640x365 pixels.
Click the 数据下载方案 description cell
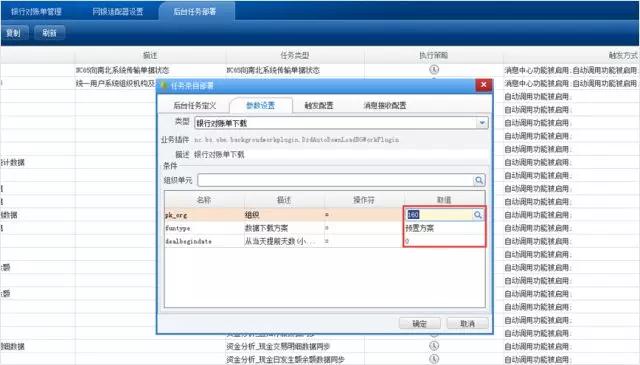tap(284, 228)
